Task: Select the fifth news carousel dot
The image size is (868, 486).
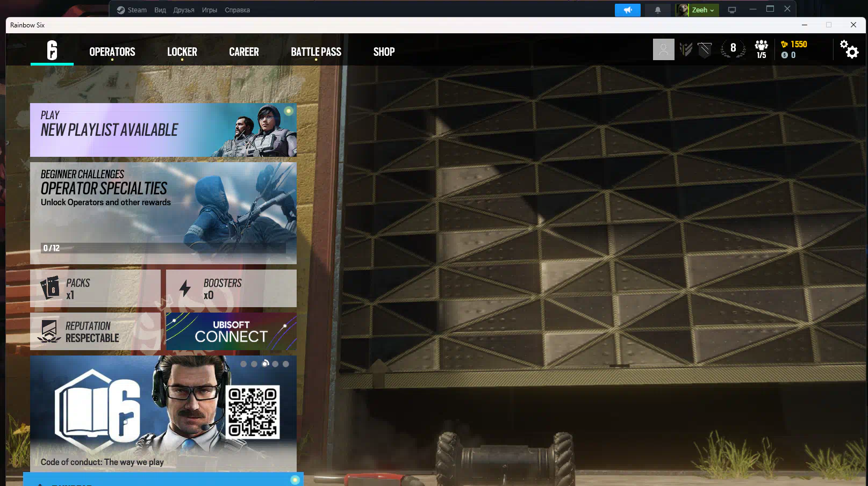Action: [x=286, y=364]
